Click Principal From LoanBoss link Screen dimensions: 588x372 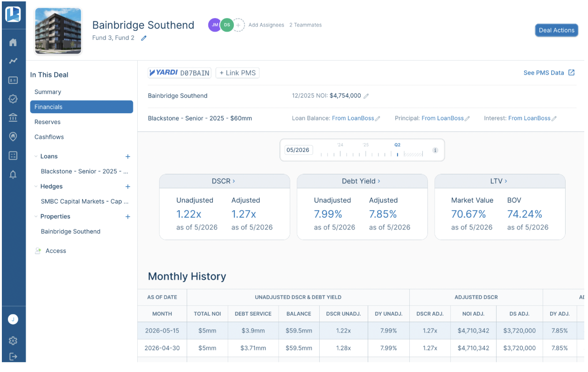pyautogui.click(x=442, y=118)
